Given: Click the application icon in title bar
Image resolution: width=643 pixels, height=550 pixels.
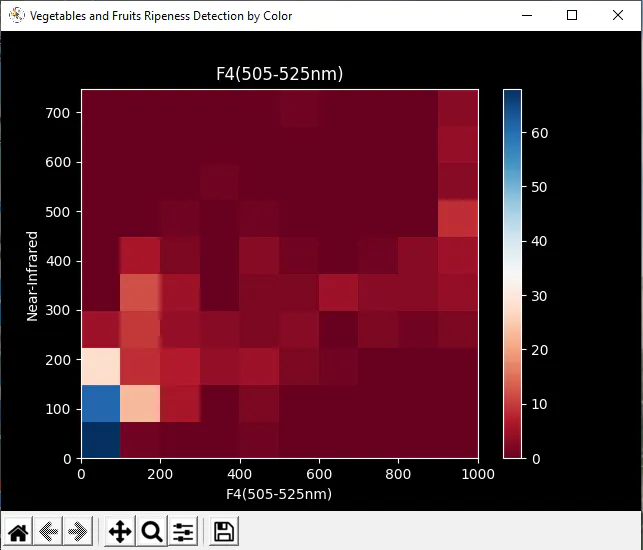Looking at the screenshot, I should coord(16,16).
